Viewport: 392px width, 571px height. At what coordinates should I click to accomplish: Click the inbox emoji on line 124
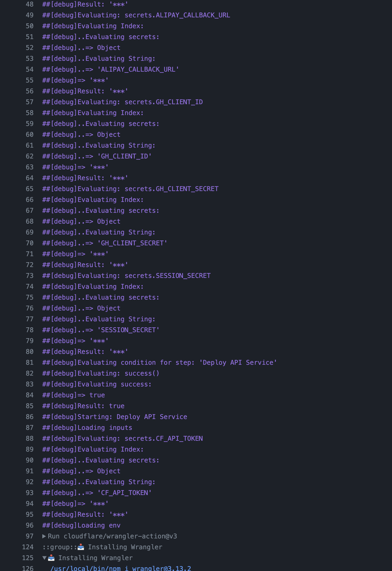(81, 547)
